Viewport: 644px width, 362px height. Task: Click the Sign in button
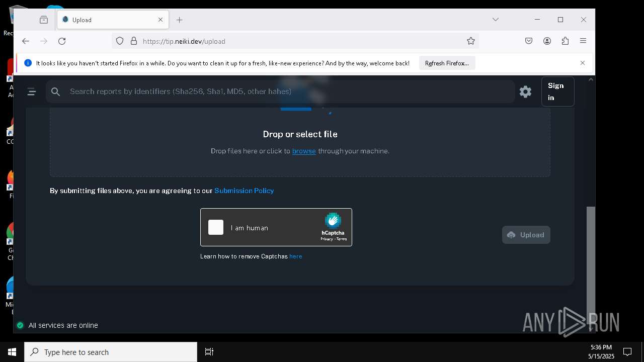pyautogui.click(x=558, y=92)
